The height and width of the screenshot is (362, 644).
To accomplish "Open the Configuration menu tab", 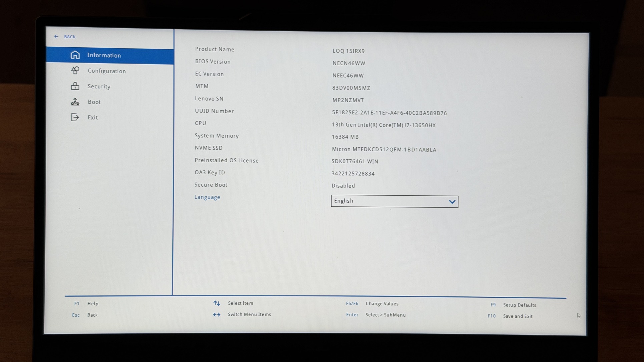I will coord(107,71).
